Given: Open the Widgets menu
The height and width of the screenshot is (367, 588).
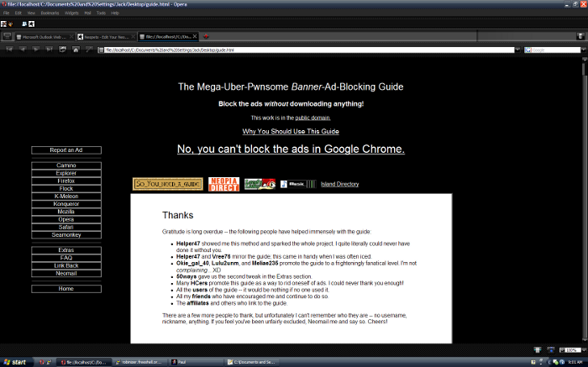Looking at the screenshot, I should click(x=71, y=13).
